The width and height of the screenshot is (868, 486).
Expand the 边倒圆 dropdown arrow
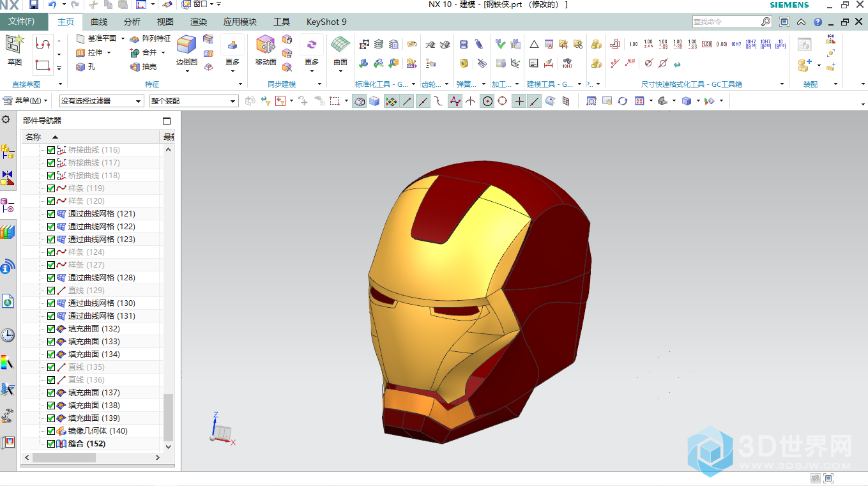coord(187,72)
